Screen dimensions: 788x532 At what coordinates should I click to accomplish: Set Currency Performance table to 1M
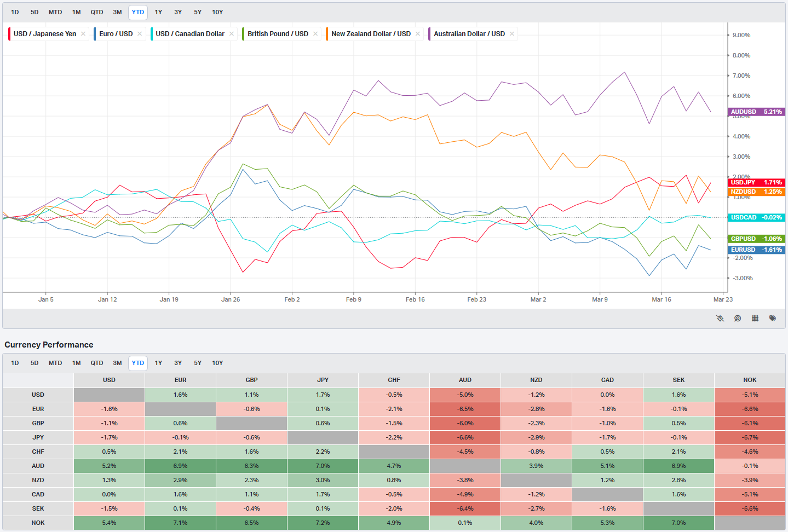click(77, 363)
